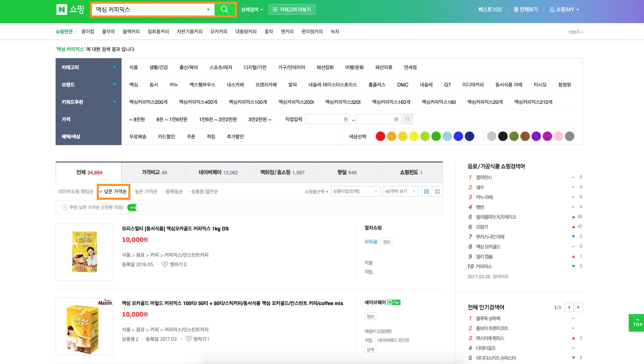Click the green search magnifier button
This screenshot has width=644, height=364.
click(225, 9)
